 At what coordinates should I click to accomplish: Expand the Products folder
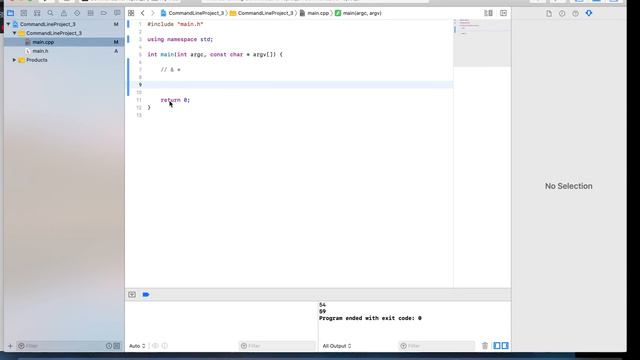(x=15, y=60)
